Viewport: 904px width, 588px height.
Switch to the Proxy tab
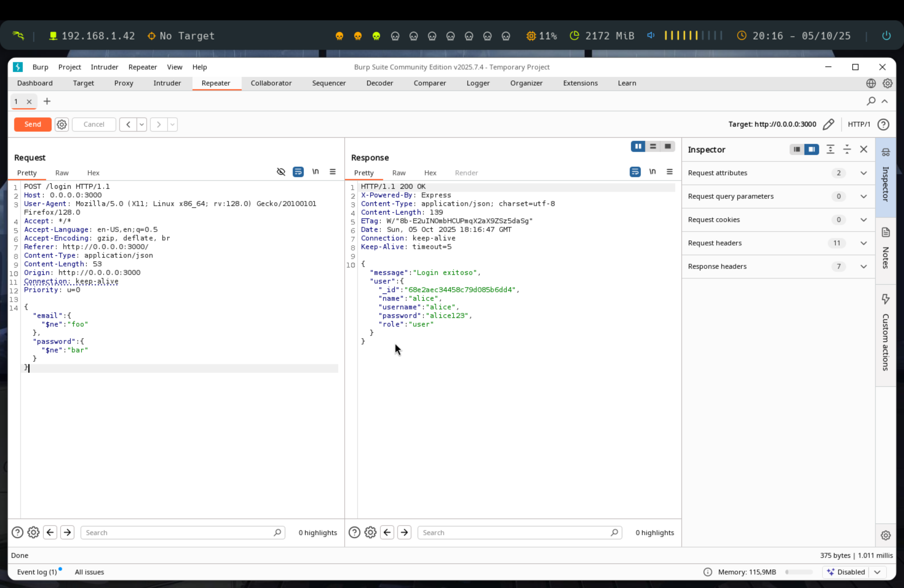[x=123, y=83]
